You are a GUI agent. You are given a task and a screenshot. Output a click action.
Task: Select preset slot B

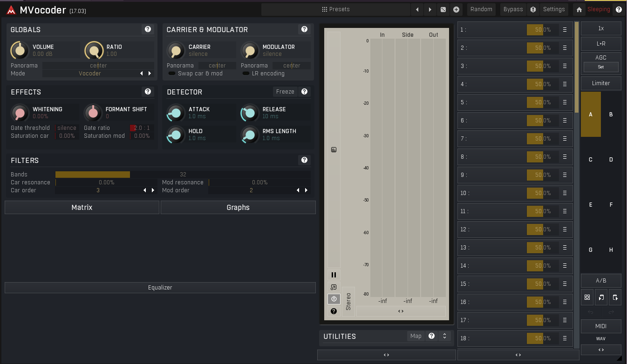[611, 115]
